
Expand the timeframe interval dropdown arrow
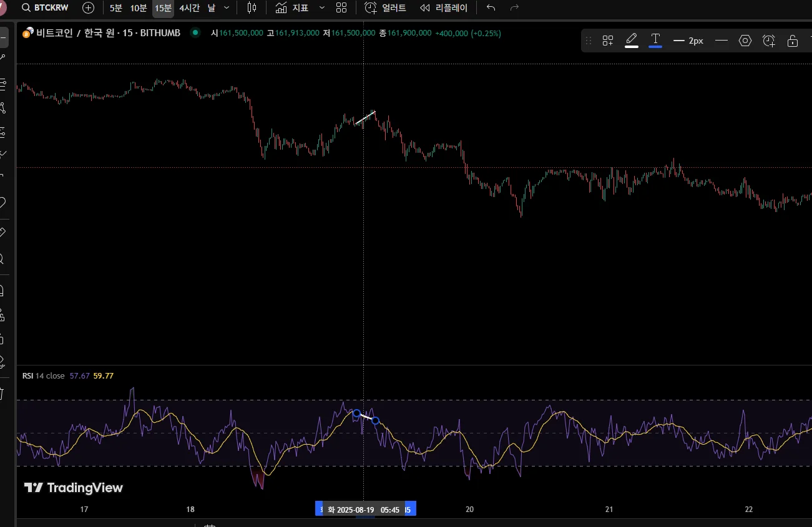[x=226, y=8]
